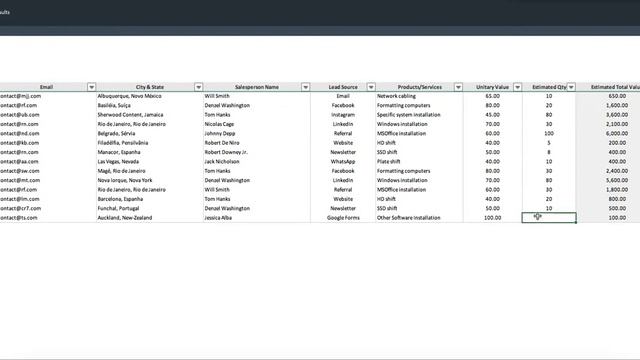Select the cell 'Barcelona, Espanha'
The height and width of the screenshot is (360, 640).
tap(150, 199)
